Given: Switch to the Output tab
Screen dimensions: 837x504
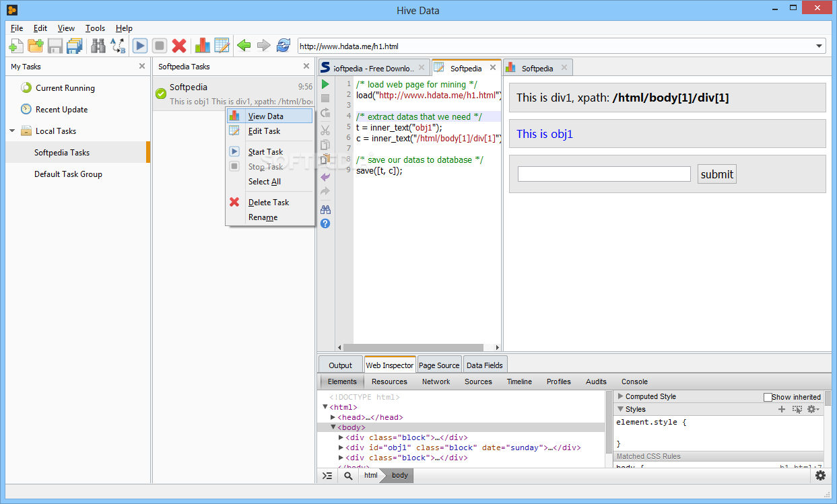Looking at the screenshot, I should click(340, 365).
